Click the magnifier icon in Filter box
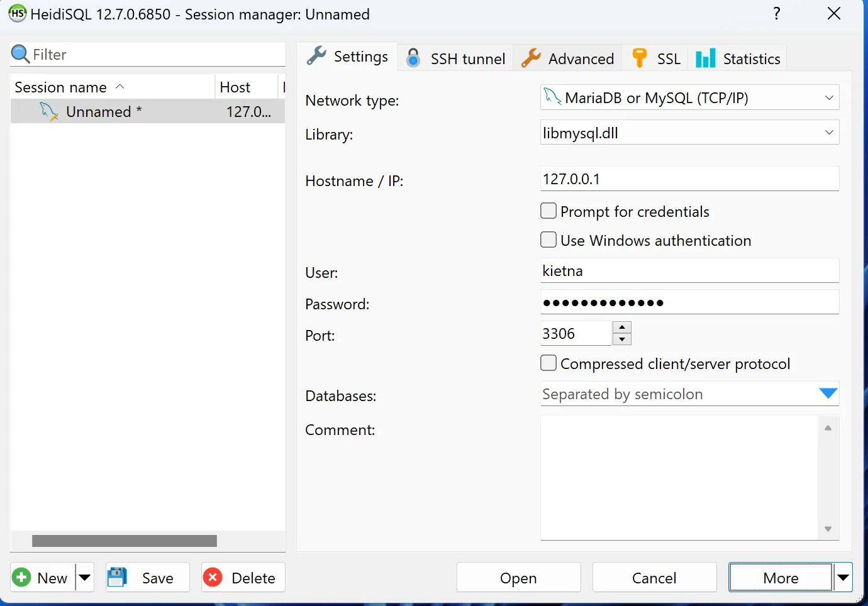 pyautogui.click(x=20, y=54)
